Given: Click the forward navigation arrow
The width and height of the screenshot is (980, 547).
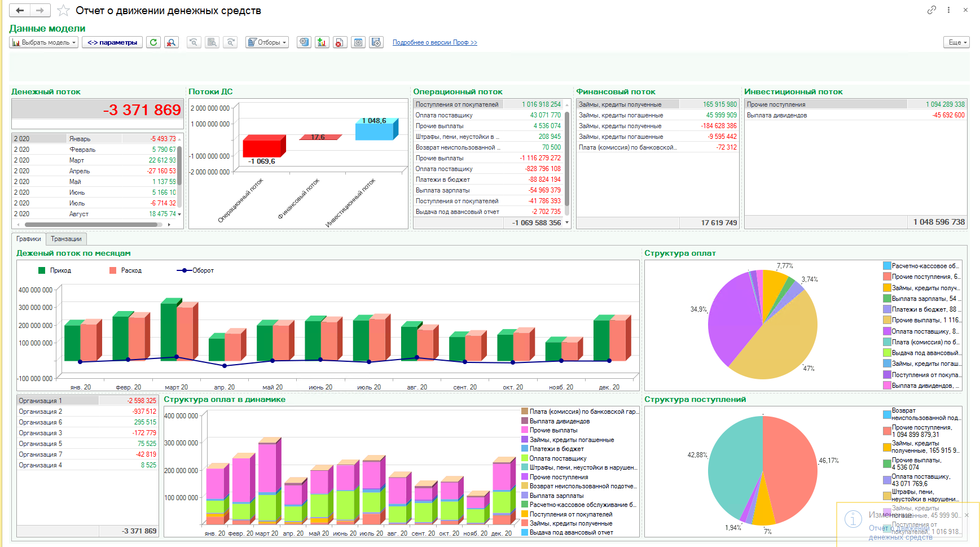Looking at the screenshot, I should point(40,10).
